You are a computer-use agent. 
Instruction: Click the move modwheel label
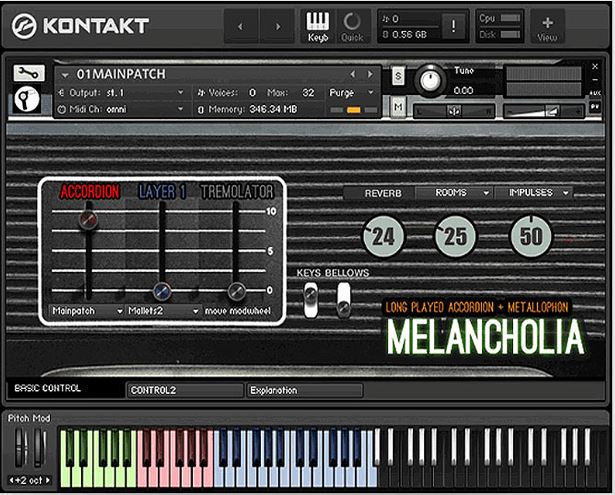(x=238, y=311)
